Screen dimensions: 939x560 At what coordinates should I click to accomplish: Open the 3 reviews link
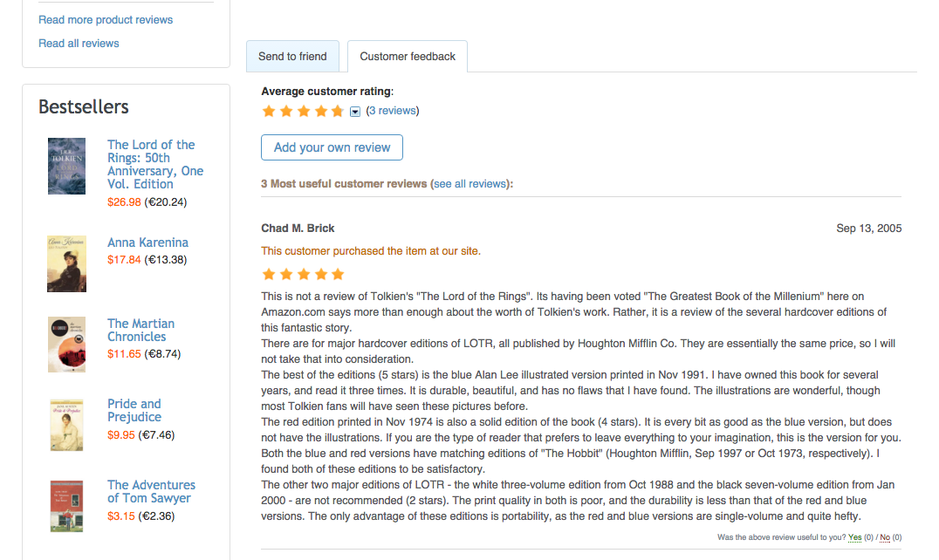click(x=393, y=111)
